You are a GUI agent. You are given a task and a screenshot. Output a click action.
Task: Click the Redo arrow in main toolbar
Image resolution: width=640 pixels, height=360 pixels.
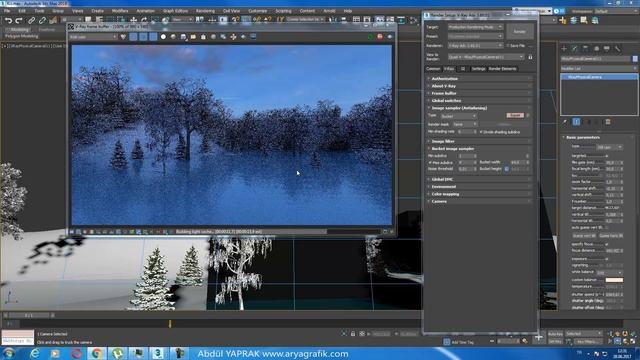point(19,20)
